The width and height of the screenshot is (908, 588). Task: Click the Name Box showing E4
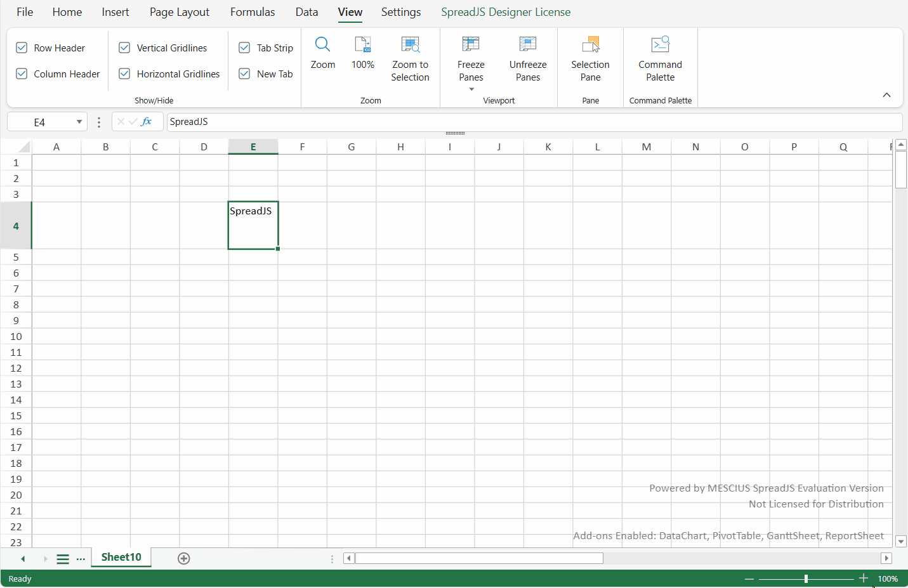39,122
